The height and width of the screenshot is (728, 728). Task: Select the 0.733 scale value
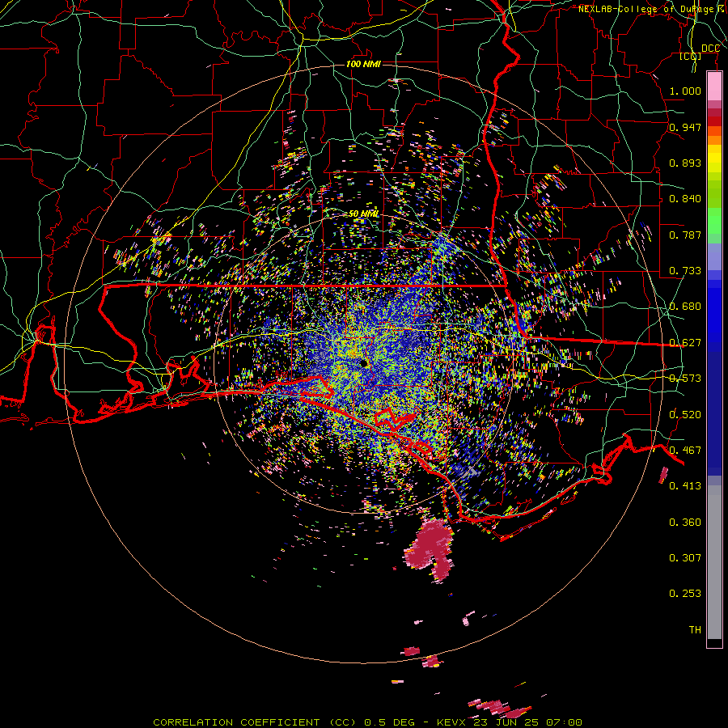point(685,271)
